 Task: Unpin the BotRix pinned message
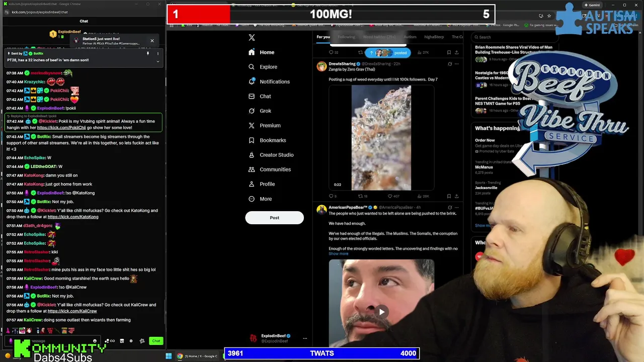148,53
